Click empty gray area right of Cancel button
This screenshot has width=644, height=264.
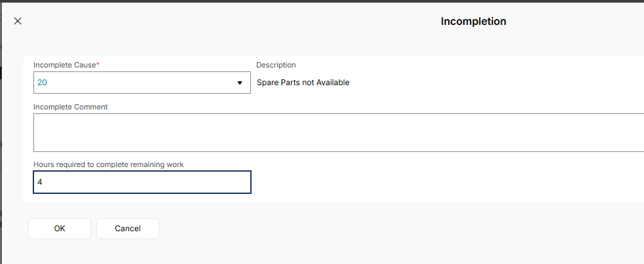coord(393,229)
